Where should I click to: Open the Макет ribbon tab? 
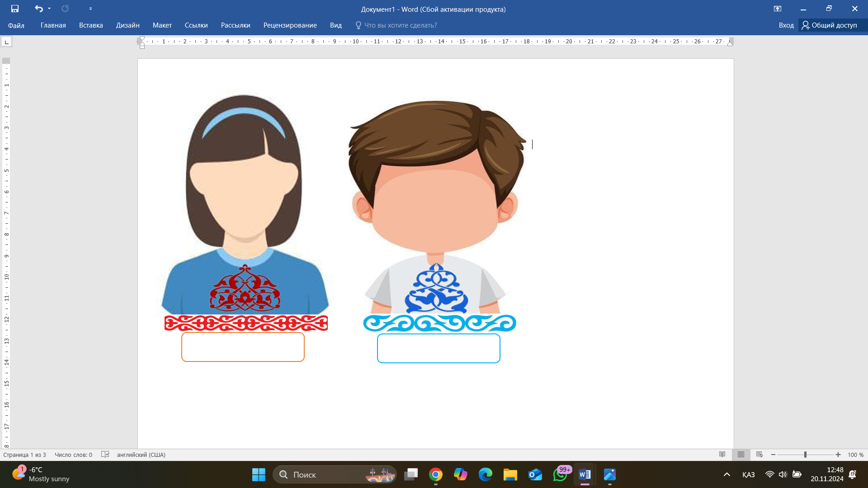point(162,25)
